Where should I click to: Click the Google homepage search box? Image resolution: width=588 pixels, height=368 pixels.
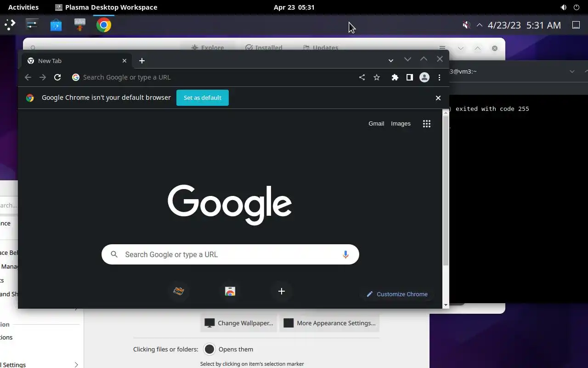230,254
